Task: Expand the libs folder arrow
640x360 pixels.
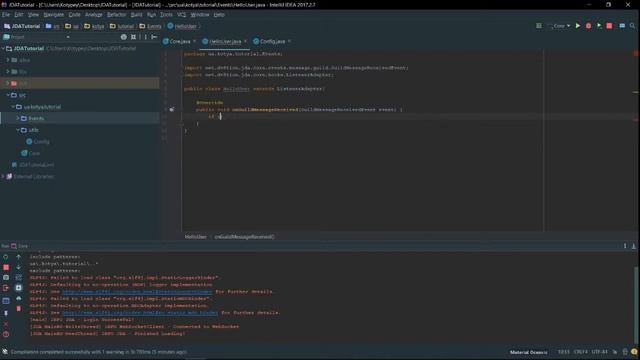Action: tap(8, 71)
